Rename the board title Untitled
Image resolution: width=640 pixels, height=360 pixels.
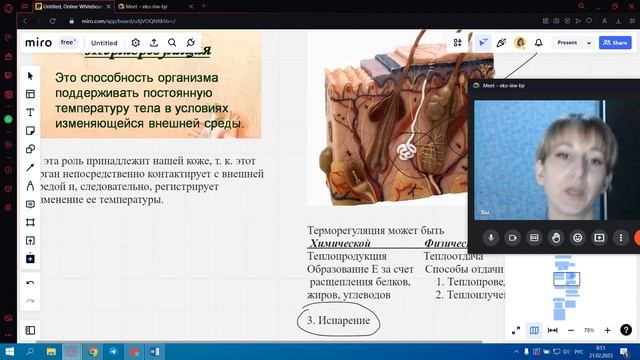[x=104, y=43]
